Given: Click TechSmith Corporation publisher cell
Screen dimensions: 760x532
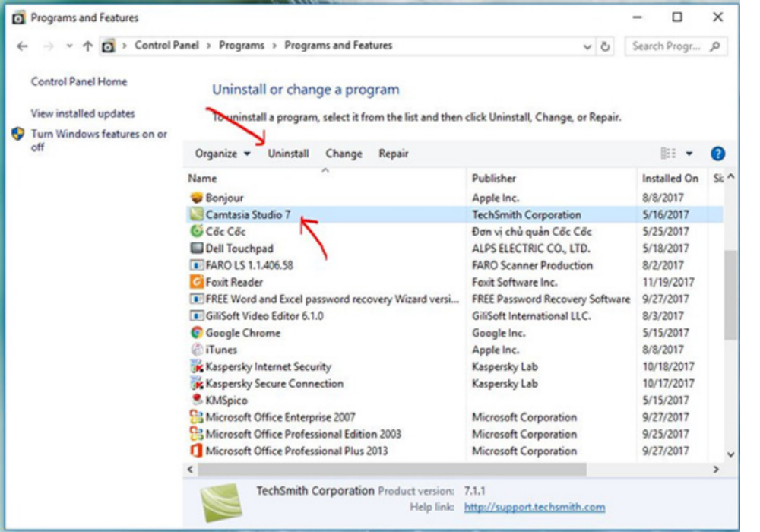Looking at the screenshot, I should 527,214.
